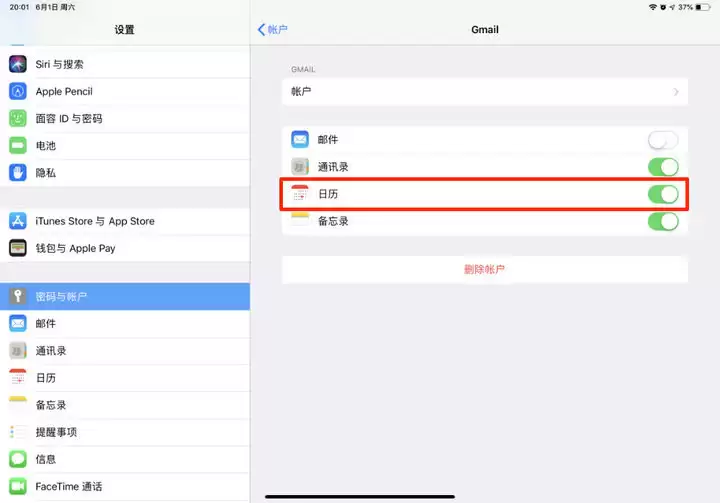Open the FaceTime 通话 camera icon
Viewport: 720px width, 503px height.
click(x=18, y=486)
